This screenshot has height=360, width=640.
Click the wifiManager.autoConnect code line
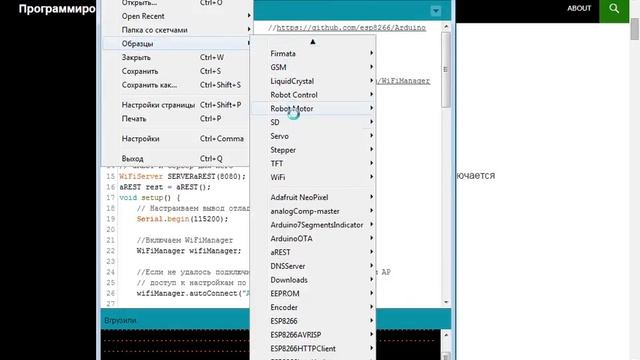[x=193, y=293]
